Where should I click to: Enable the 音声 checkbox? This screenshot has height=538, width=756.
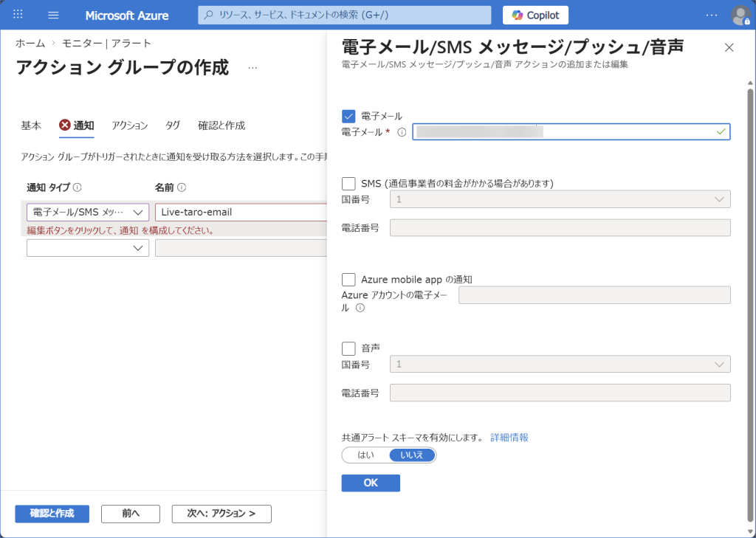click(349, 348)
